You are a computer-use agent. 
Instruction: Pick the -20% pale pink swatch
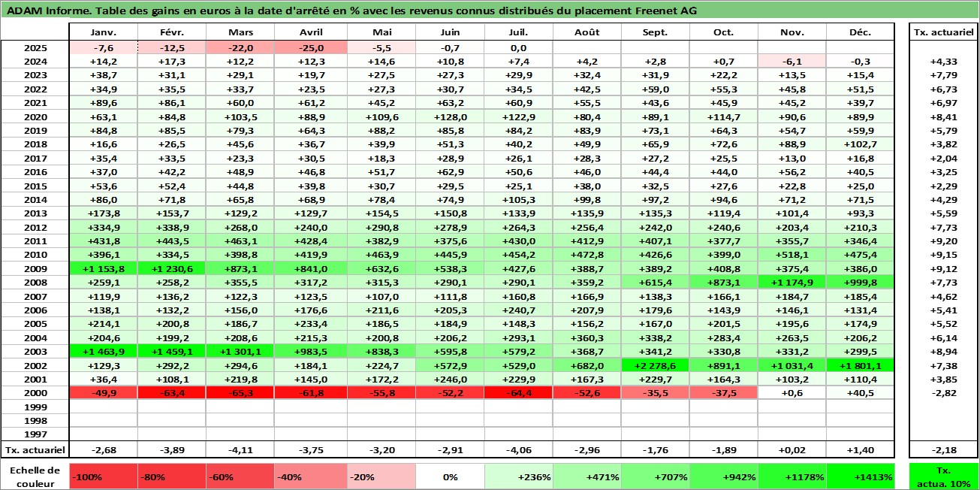381,476
